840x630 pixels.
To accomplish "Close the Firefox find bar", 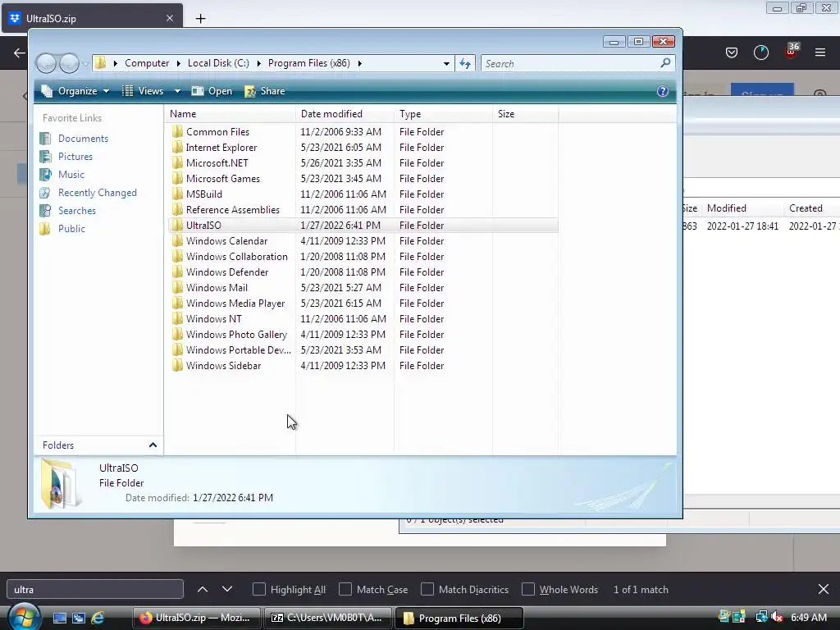I will coord(824,589).
